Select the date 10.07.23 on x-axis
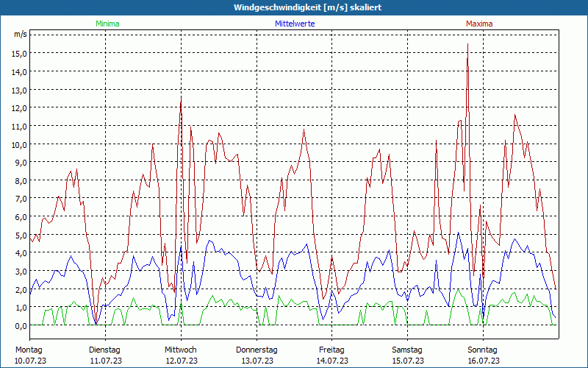Screen dimensions: 588x368 point(29,361)
